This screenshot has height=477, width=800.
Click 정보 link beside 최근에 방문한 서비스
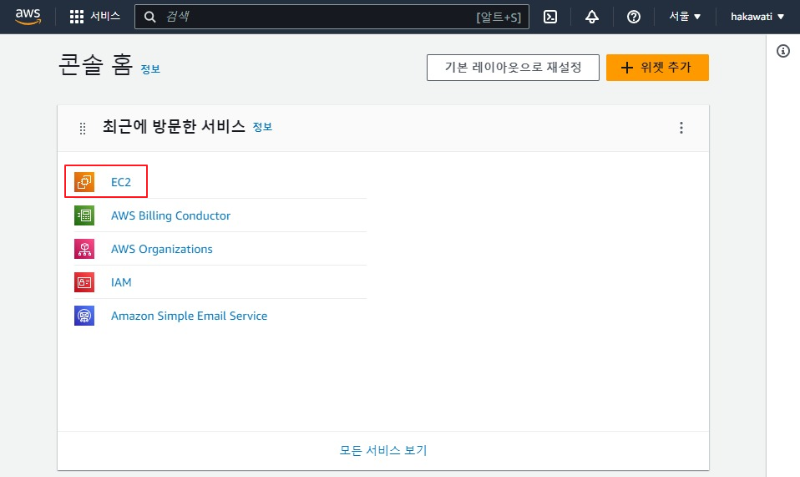[x=262, y=127]
